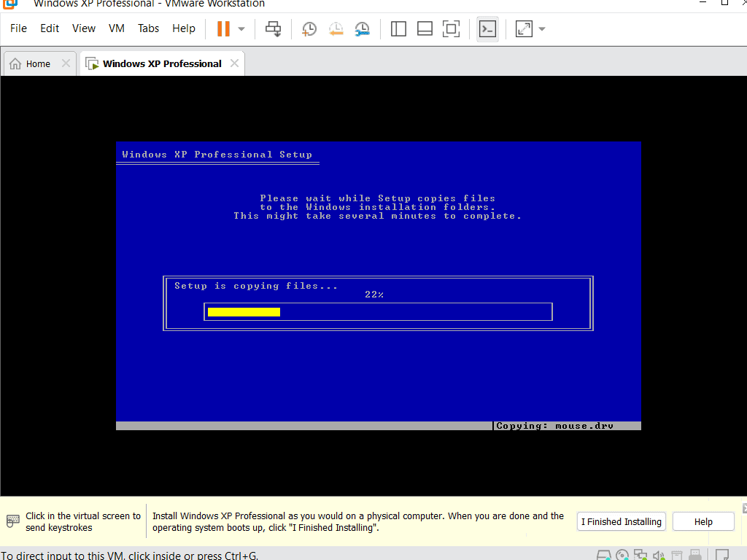Viewport: 747px width, 560px height.
Task: Open the snapshot manager
Action: pos(362,28)
